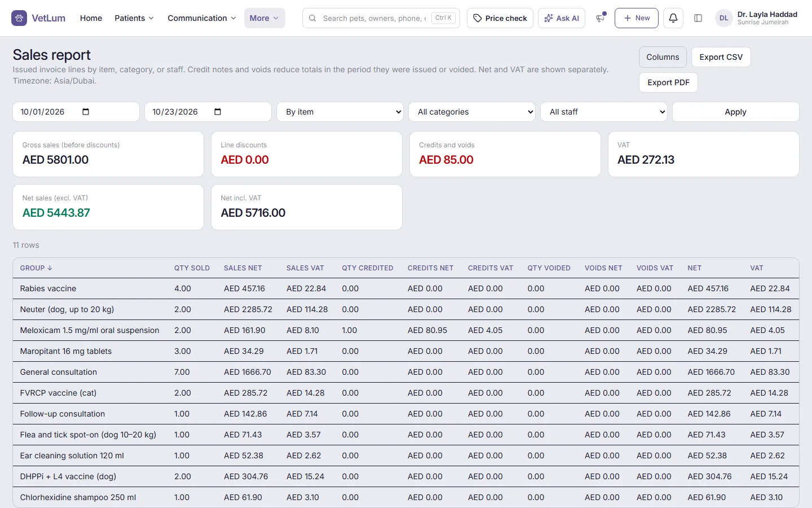
Task: Focus the search pets and owners field
Action: tap(381, 18)
